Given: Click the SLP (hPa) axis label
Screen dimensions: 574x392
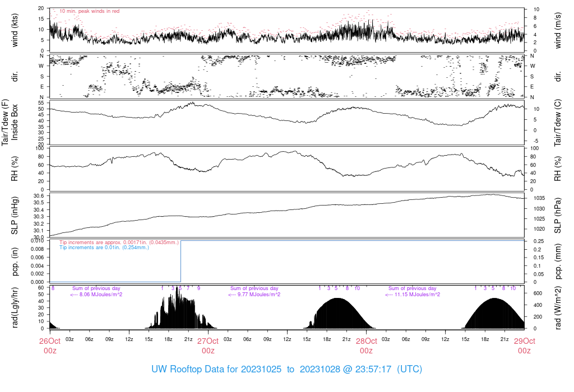Looking at the screenshot, I should point(558,214).
